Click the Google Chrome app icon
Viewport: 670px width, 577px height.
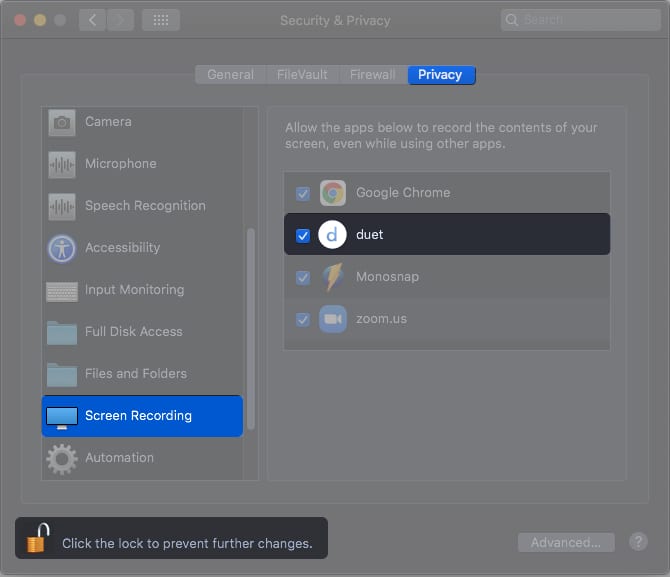pyautogui.click(x=332, y=193)
